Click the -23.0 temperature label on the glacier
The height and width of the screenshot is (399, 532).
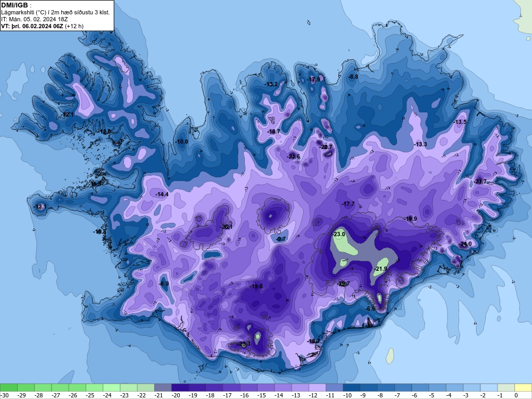click(x=339, y=234)
